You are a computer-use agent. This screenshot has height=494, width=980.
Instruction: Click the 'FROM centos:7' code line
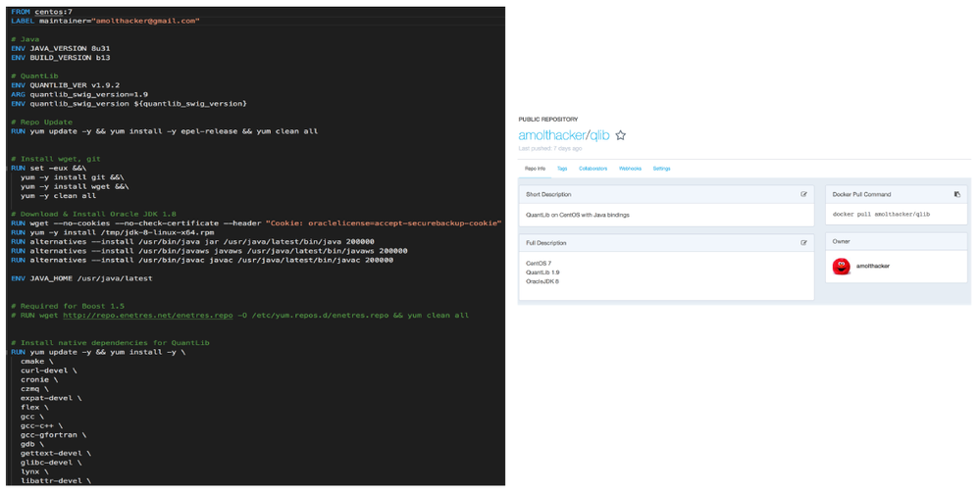coord(42,12)
